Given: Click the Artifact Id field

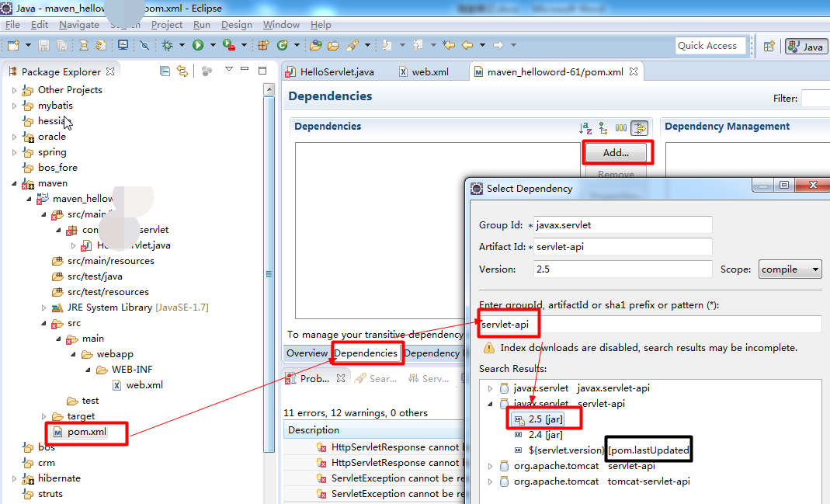Looking at the screenshot, I should point(623,247).
